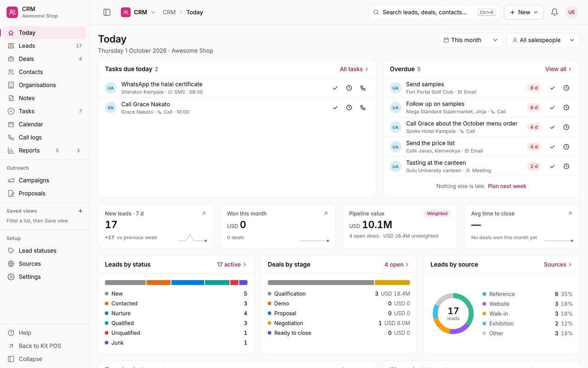Navigate to Call logs
The image size is (588, 368).
[45, 138]
